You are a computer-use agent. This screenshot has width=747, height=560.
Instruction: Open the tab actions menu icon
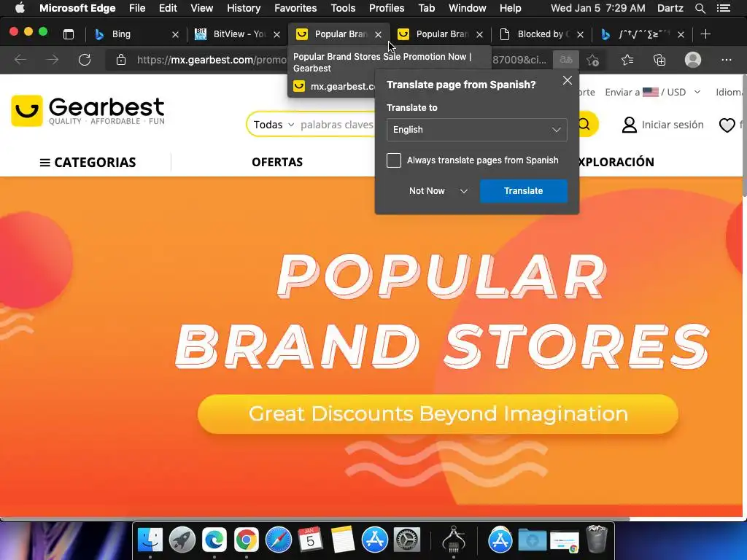click(69, 34)
